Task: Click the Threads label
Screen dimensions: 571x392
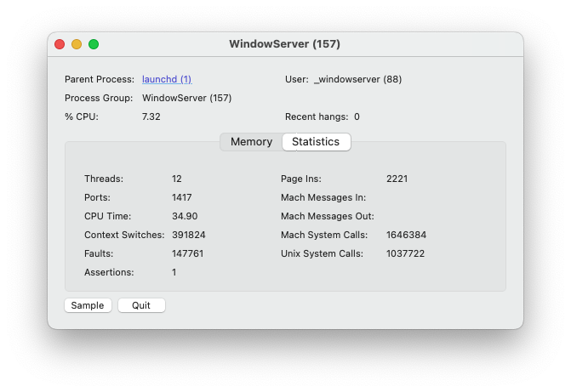Action: 104,179
